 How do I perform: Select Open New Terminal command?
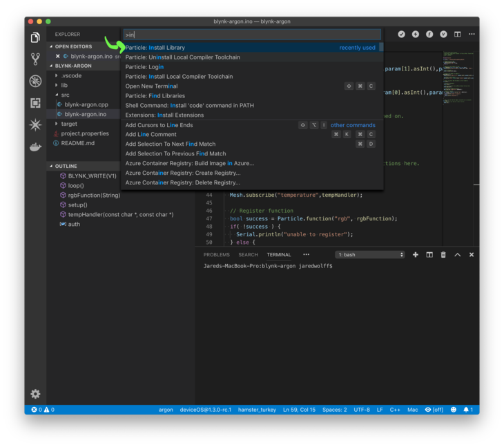(251, 86)
